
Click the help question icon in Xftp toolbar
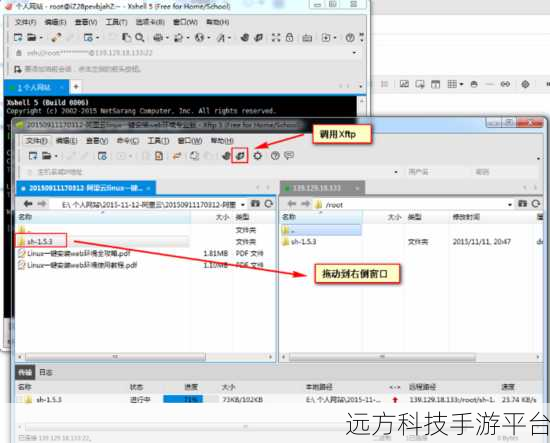click(275, 155)
